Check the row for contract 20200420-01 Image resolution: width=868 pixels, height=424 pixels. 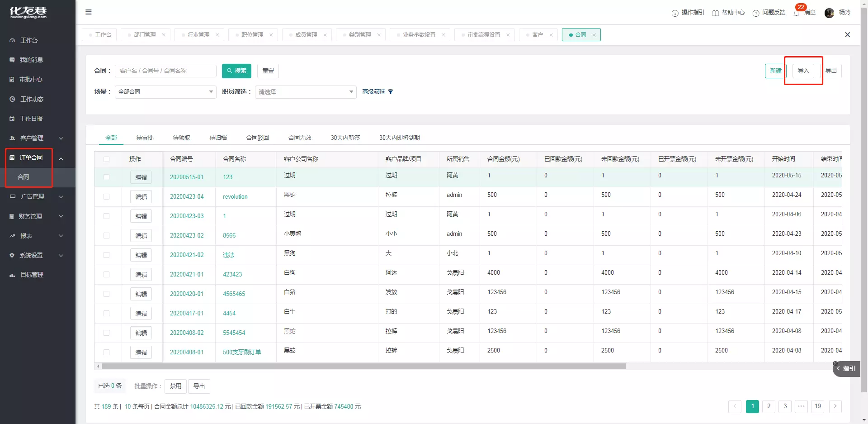click(x=106, y=294)
